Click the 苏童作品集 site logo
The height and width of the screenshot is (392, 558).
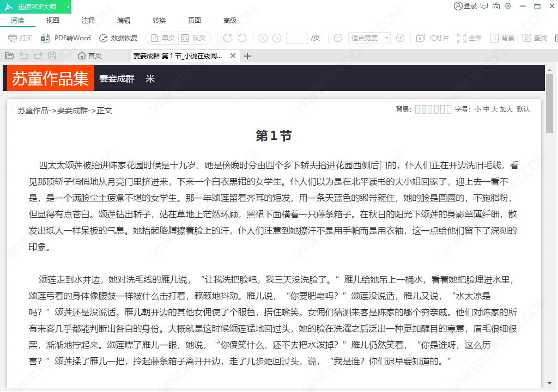(50, 78)
